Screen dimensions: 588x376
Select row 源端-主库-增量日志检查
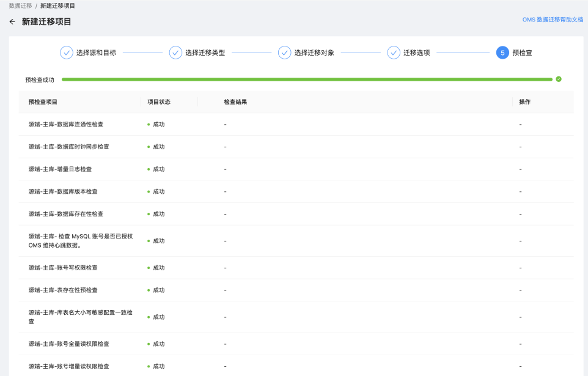pos(296,169)
